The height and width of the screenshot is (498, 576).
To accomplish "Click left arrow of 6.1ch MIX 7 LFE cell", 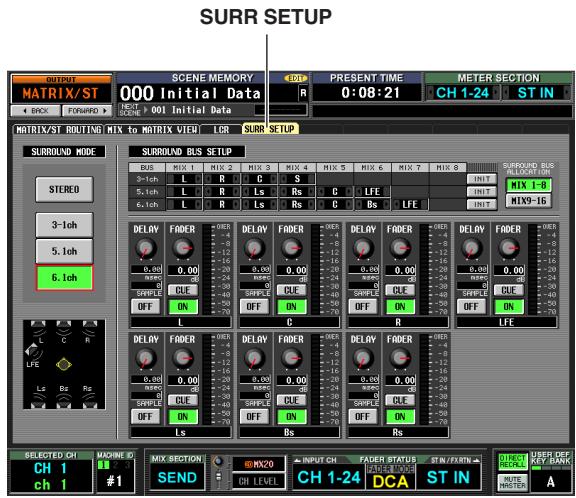I will tap(396, 205).
